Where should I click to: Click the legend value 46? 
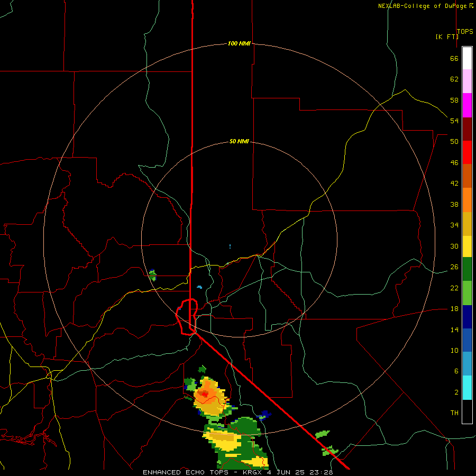click(454, 163)
